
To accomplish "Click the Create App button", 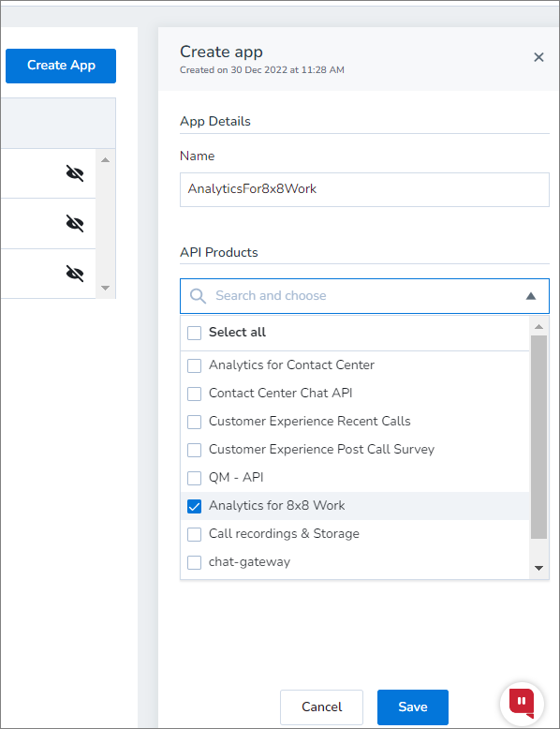I will pyautogui.click(x=61, y=66).
